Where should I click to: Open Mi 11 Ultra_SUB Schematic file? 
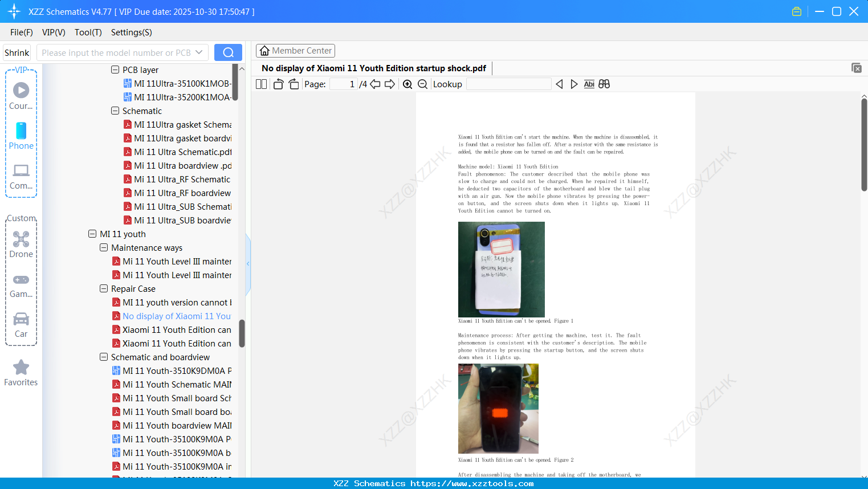[x=177, y=206]
